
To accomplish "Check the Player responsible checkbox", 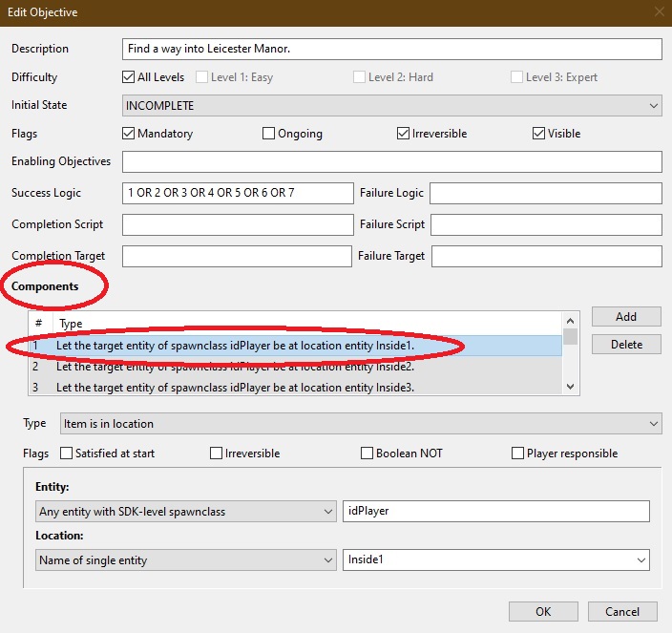I will [518, 454].
